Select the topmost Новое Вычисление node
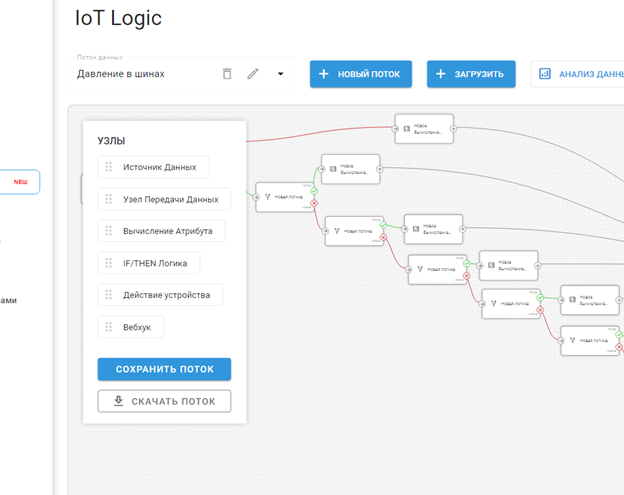This screenshot has height=495, width=624. click(x=424, y=128)
